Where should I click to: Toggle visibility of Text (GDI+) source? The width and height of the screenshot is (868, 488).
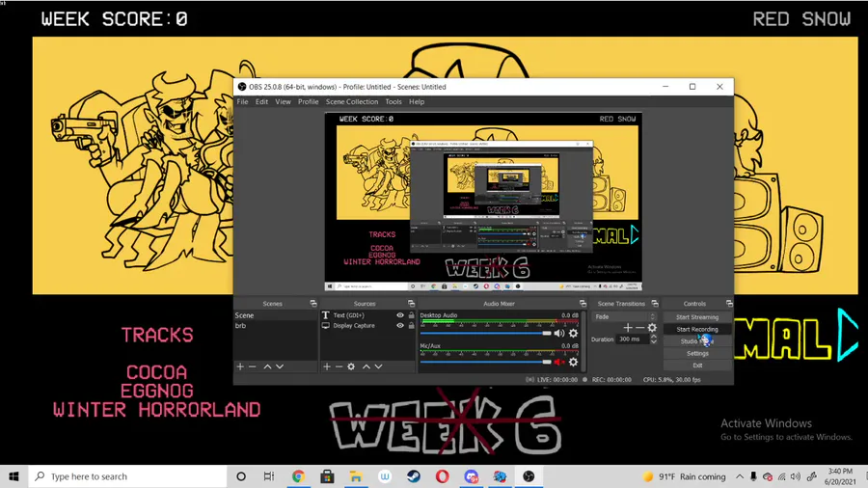click(400, 315)
